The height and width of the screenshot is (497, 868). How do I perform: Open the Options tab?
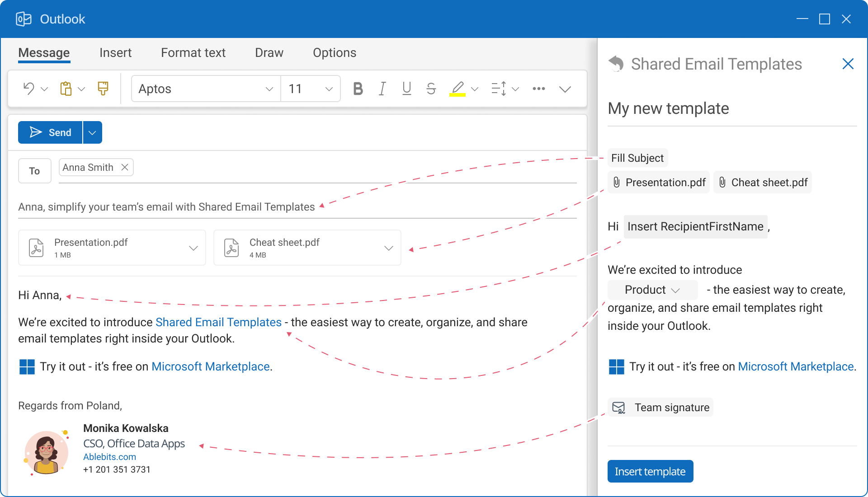335,53
